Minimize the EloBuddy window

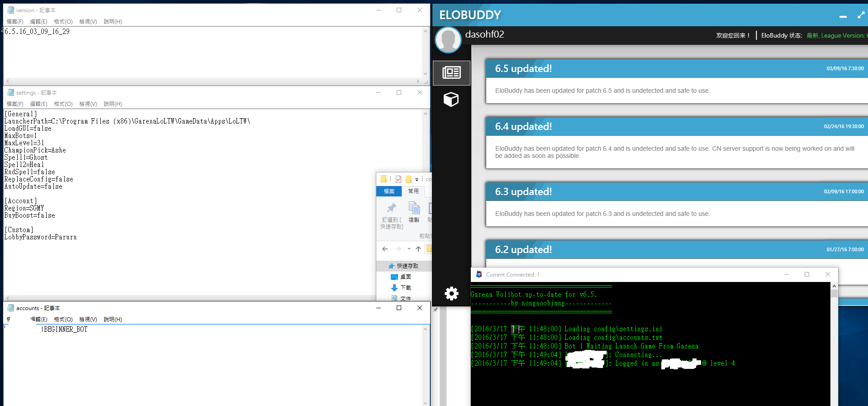[x=843, y=16]
